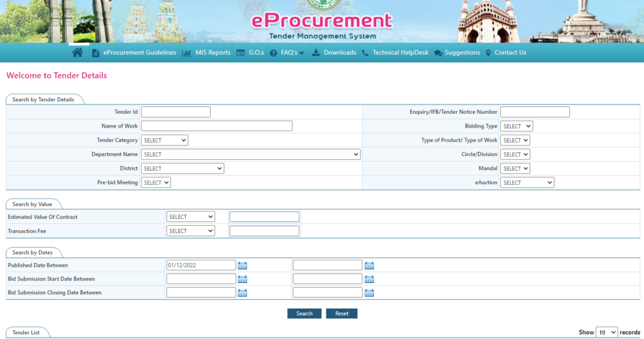Image resolution: width=644 pixels, height=339 pixels.
Task: Open the FAQ's menu
Action: (x=287, y=53)
